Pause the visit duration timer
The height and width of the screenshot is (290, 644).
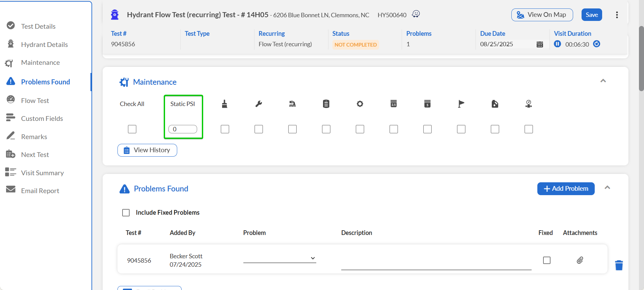tap(557, 44)
